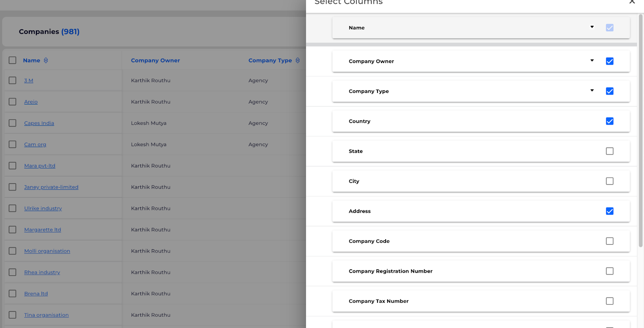Click Karthik Routhu in Areio row
The width and height of the screenshot is (644, 328).
151,102
